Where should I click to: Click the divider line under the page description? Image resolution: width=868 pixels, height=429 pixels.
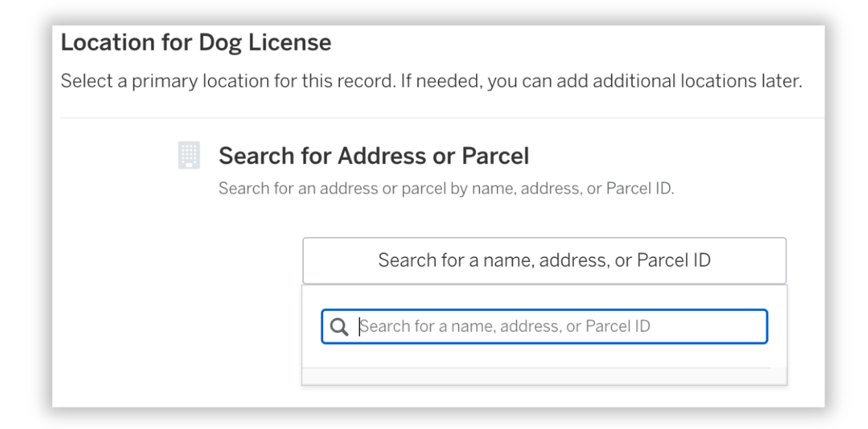coord(434,117)
